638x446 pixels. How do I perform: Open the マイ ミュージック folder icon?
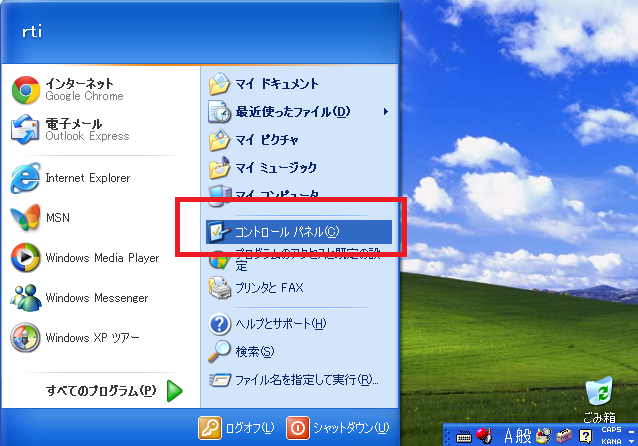click(x=220, y=168)
